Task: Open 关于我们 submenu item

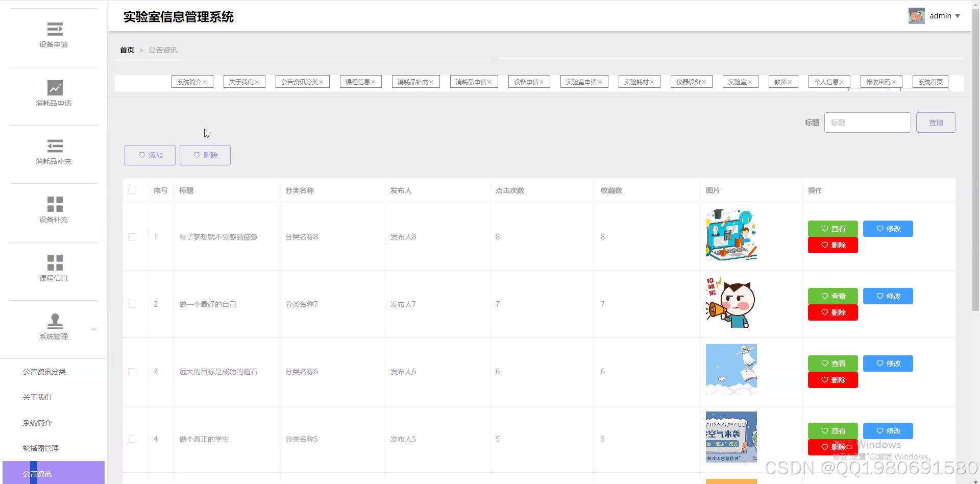Action: [x=37, y=397]
